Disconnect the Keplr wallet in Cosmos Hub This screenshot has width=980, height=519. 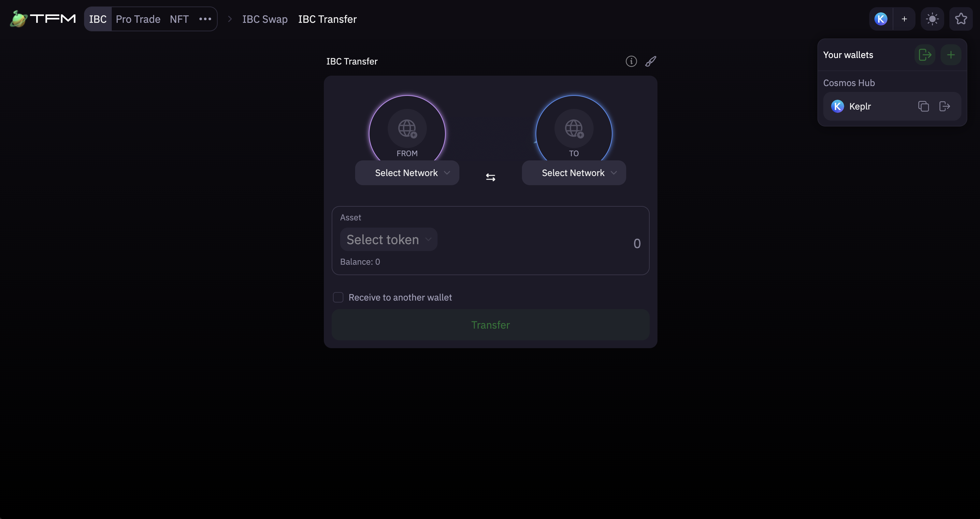pyautogui.click(x=944, y=106)
